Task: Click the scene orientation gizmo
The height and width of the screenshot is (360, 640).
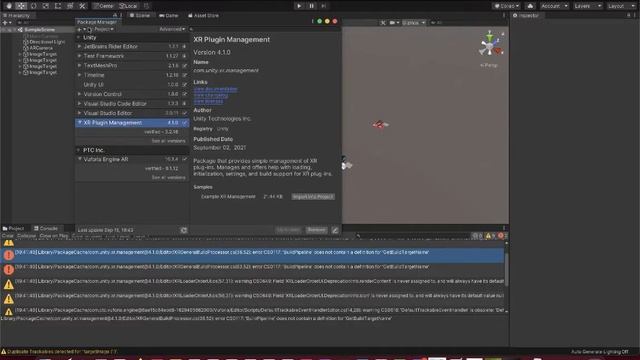Action: tap(490, 45)
